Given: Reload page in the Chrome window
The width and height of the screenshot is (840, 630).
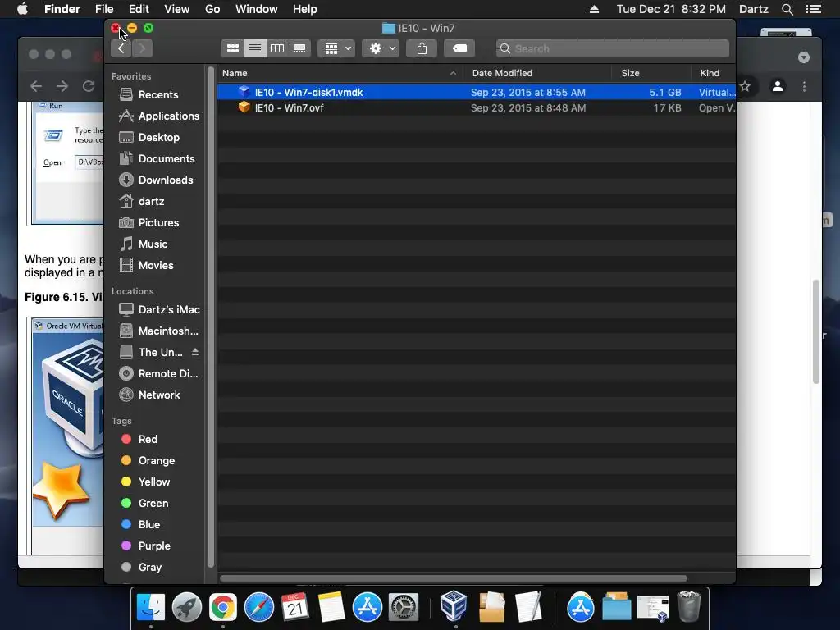Looking at the screenshot, I should tap(89, 86).
